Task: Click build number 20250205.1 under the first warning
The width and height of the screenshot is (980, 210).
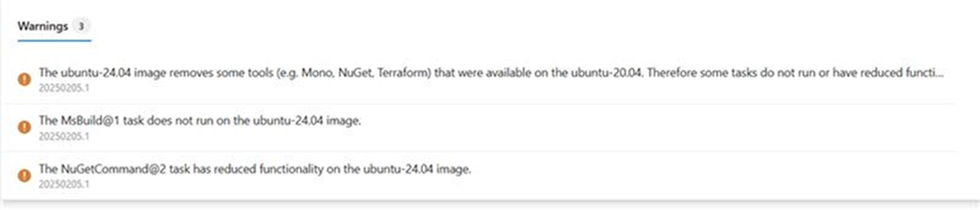Action: coord(64,88)
